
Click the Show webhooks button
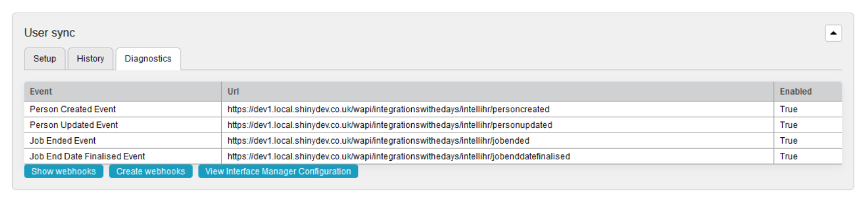tap(63, 171)
